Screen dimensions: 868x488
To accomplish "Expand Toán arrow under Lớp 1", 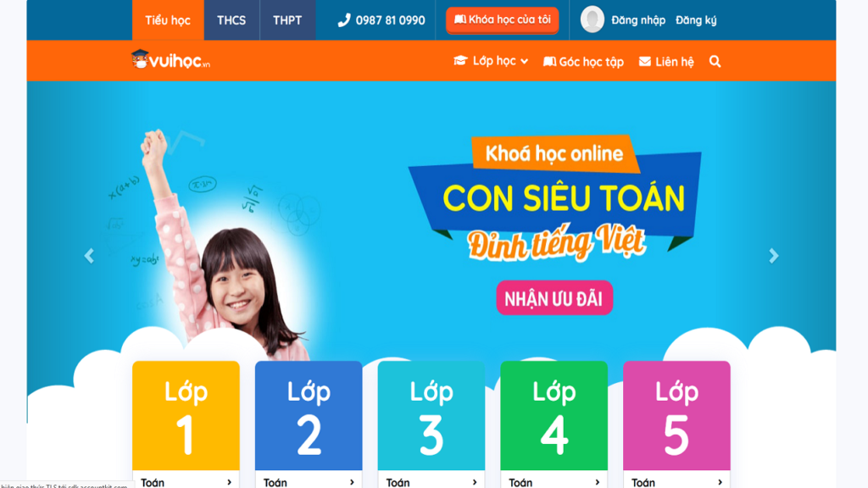I will click(229, 482).
